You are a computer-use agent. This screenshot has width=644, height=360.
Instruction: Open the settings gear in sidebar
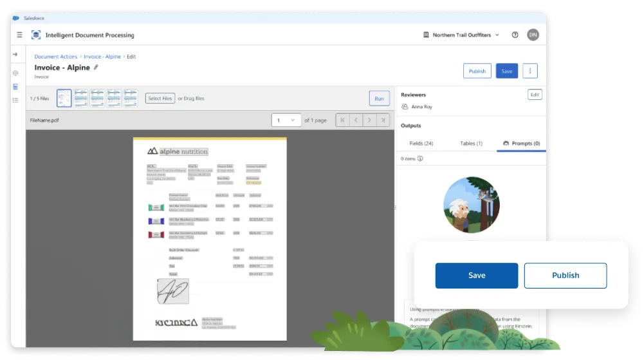[15, 73]
